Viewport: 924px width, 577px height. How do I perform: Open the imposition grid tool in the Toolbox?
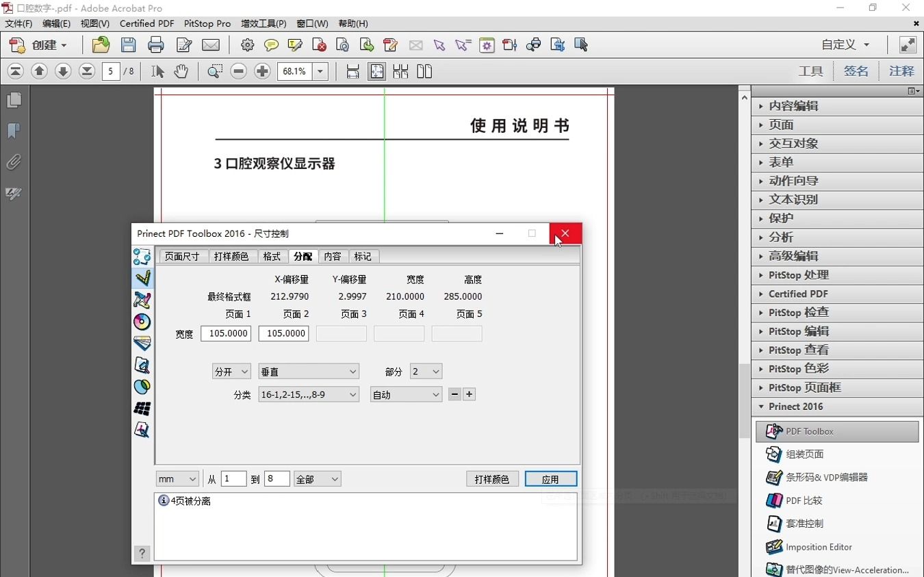click(142, 409)
